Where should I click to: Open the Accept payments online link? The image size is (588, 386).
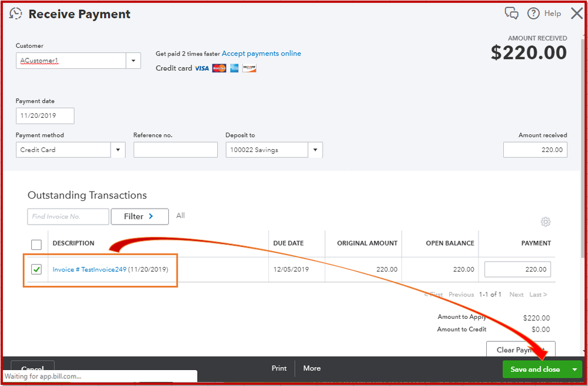(x=261, y=54)
